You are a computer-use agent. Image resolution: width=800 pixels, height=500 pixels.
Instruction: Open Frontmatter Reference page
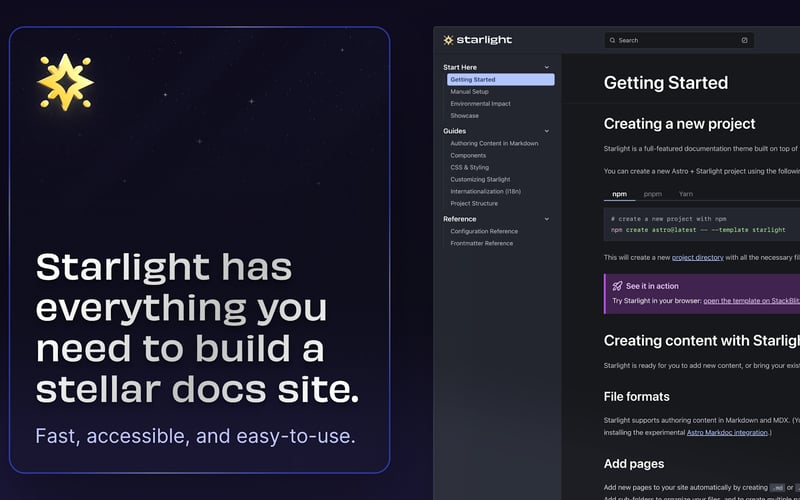[x=482, y=243]
